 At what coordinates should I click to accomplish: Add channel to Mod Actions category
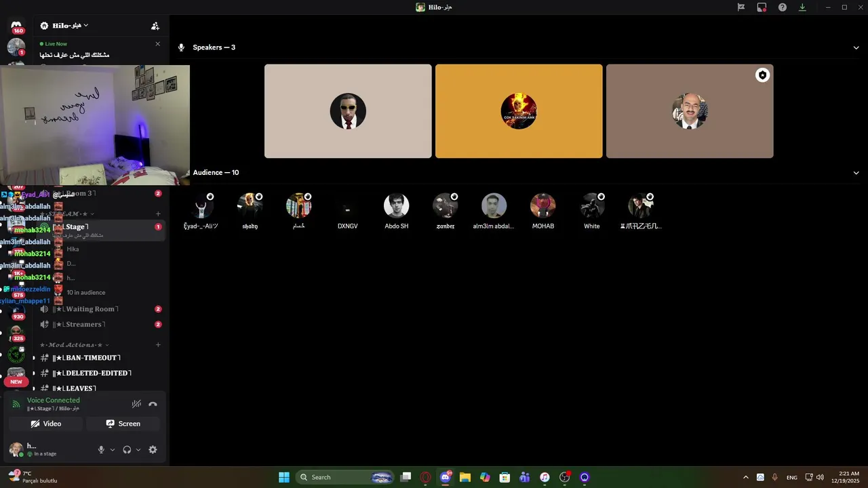158,345
